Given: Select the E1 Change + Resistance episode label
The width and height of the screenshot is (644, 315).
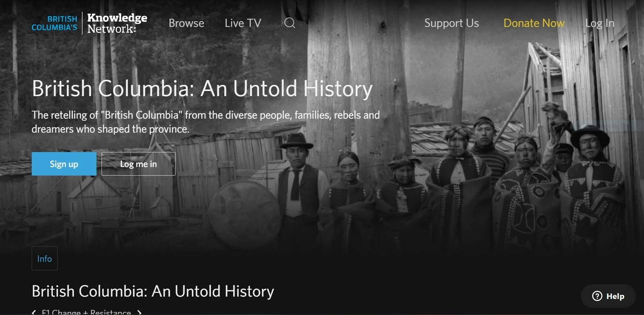Looking at the screenshot, I should pyautogui.click(x=86, y=312).
